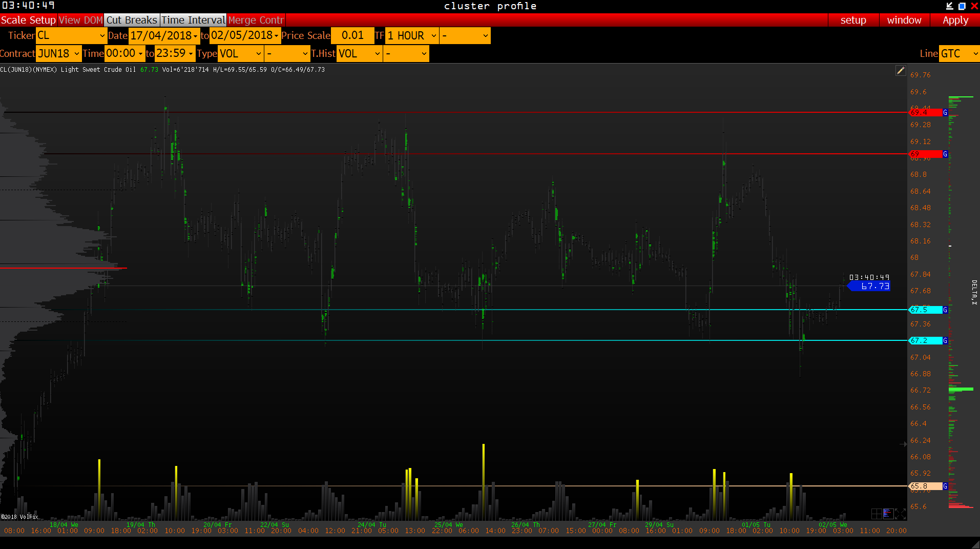
Task: Select the red 69 price level label
Action: (925, 154)
